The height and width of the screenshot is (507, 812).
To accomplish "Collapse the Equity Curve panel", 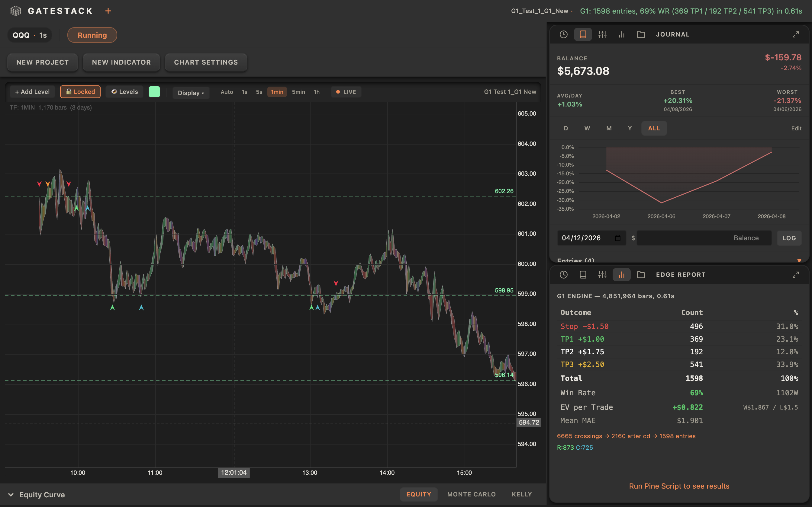I will click(11, 494).
